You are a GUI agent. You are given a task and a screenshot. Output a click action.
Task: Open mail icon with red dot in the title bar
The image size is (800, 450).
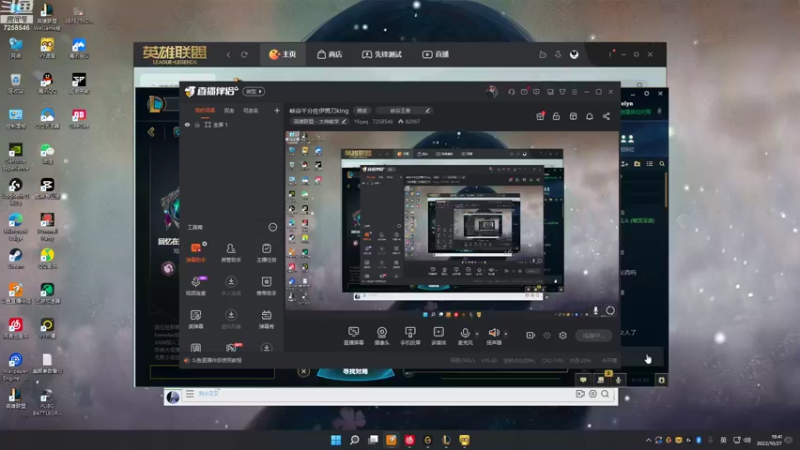pos(524,92)
